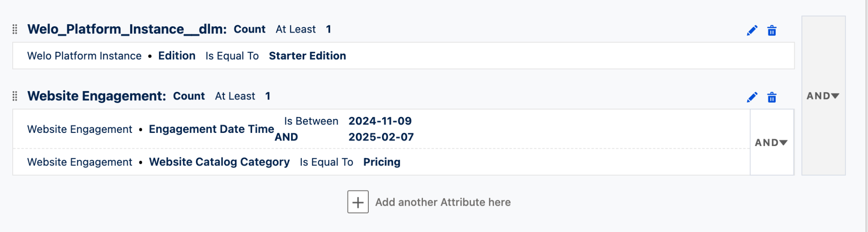Click the start date 2024-11-09
The image size is (868, 232).
point(380,121)
